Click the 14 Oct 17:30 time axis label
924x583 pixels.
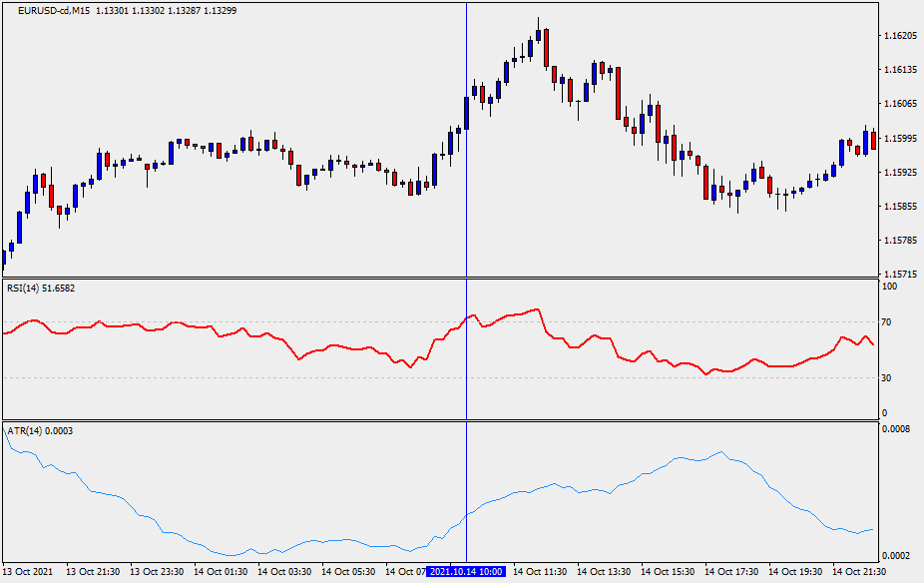731,572
